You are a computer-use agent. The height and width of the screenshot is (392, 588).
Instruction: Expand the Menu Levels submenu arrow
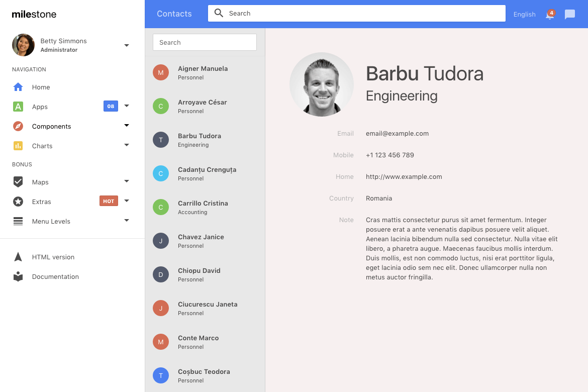click(x=127, y=220)
